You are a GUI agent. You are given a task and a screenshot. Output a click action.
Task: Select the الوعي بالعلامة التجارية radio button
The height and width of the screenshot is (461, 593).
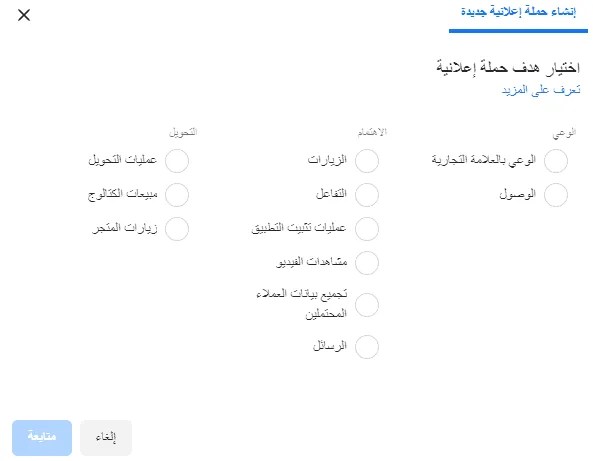pos(556,161)
